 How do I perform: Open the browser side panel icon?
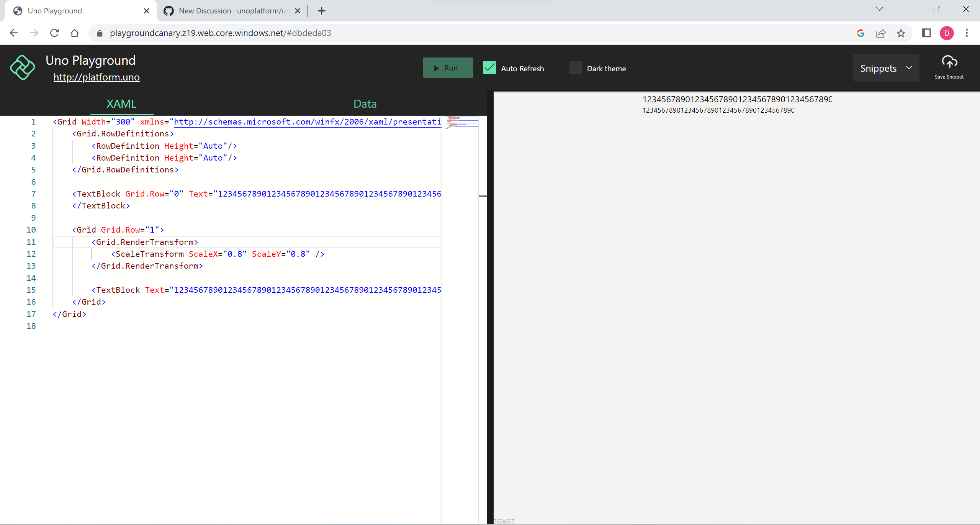tap(926, 33)
